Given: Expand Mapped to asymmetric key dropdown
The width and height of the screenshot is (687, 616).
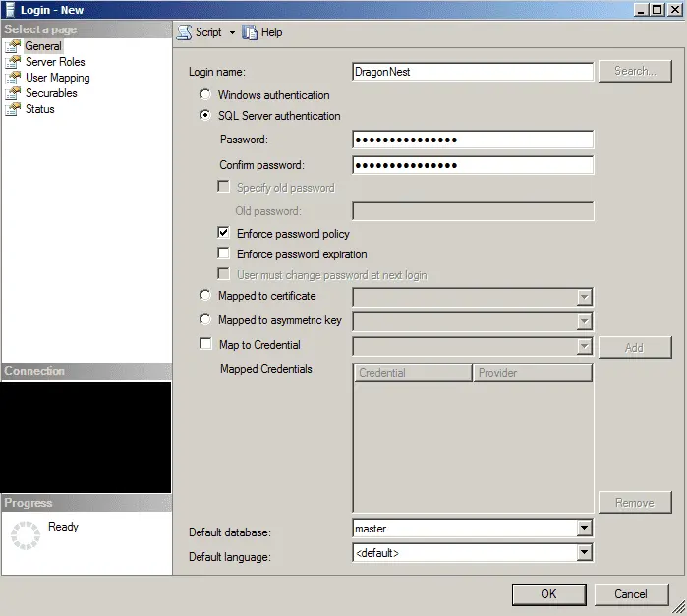Looking at the screenshot, I should pyautogui.click(x=584, y=321).
